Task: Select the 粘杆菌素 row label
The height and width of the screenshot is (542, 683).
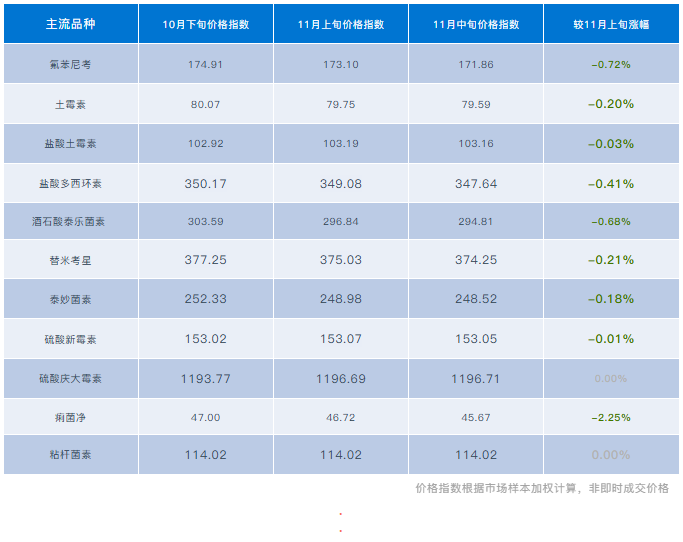Action: tap(69, 455)
